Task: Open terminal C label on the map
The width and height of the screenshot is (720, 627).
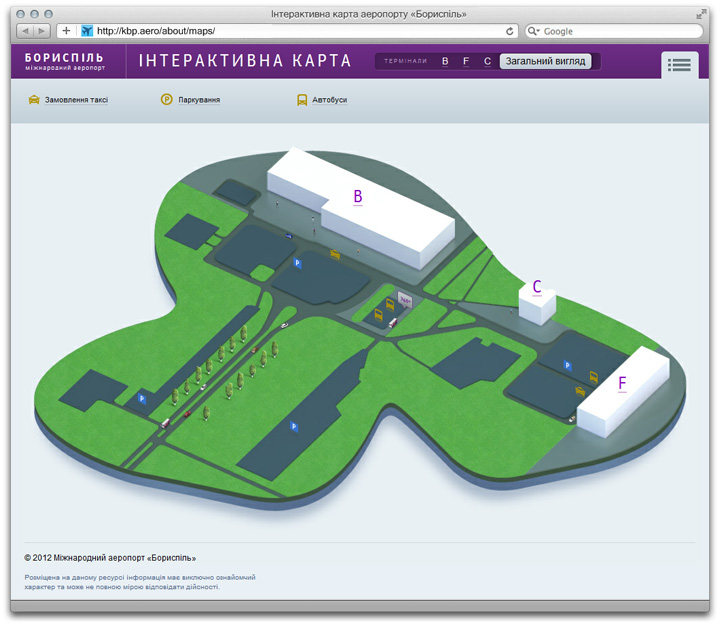Action: 537,287
